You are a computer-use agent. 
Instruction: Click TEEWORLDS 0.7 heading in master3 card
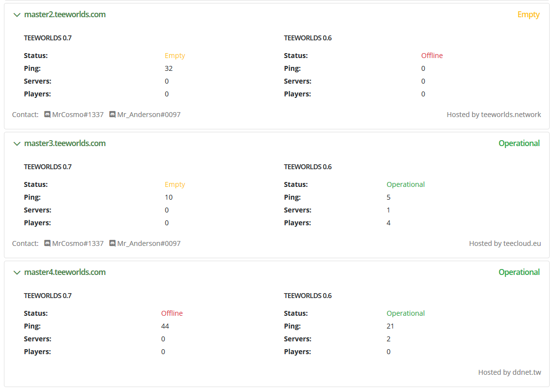[48, 167]
